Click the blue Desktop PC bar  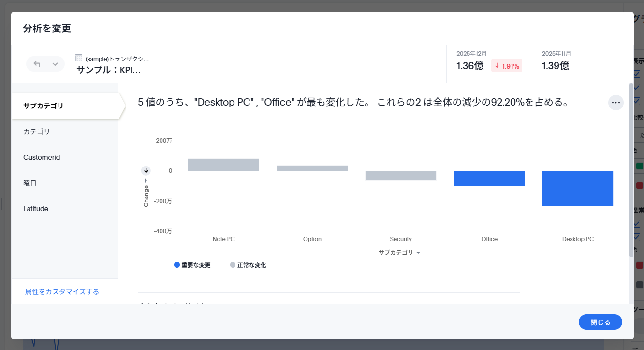tap(577, 188)
